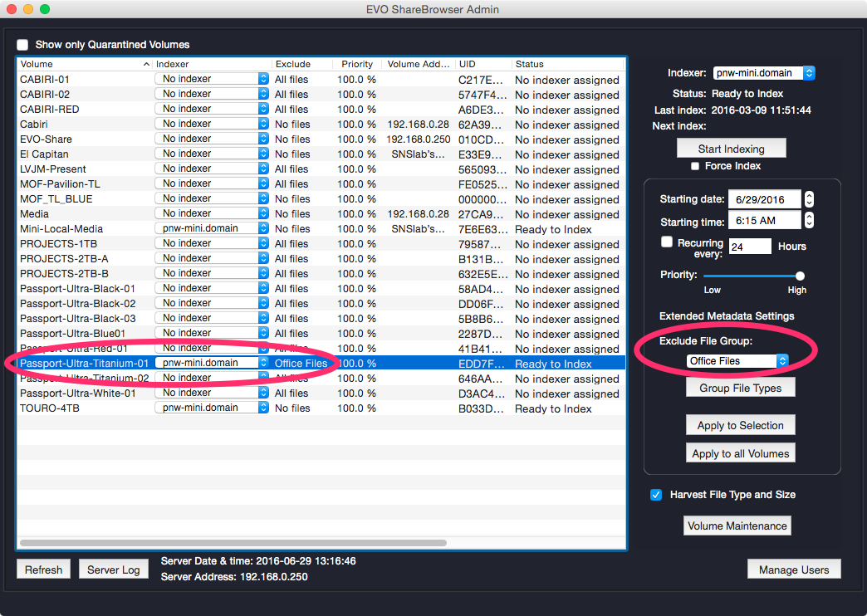Click the Recurring hours field showing 24
Viewport: 867px width, 616px height.
coord(750,247)
